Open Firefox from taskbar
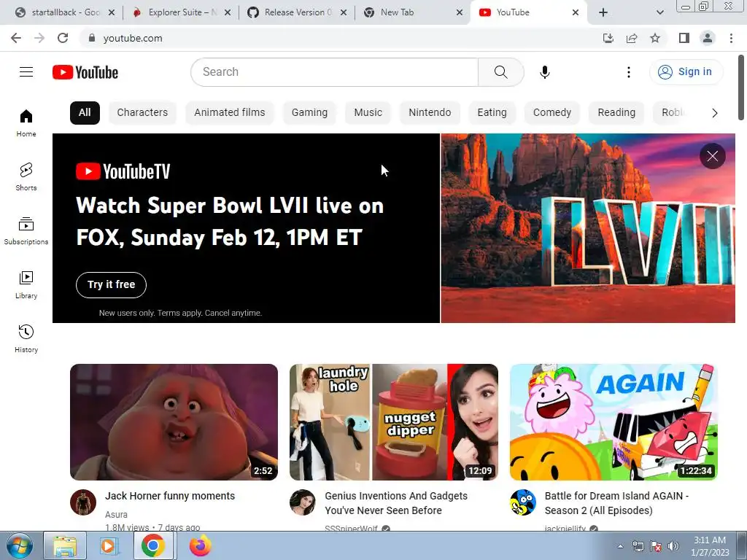Viewport: 747px width, 560px height. pos(200,545)
